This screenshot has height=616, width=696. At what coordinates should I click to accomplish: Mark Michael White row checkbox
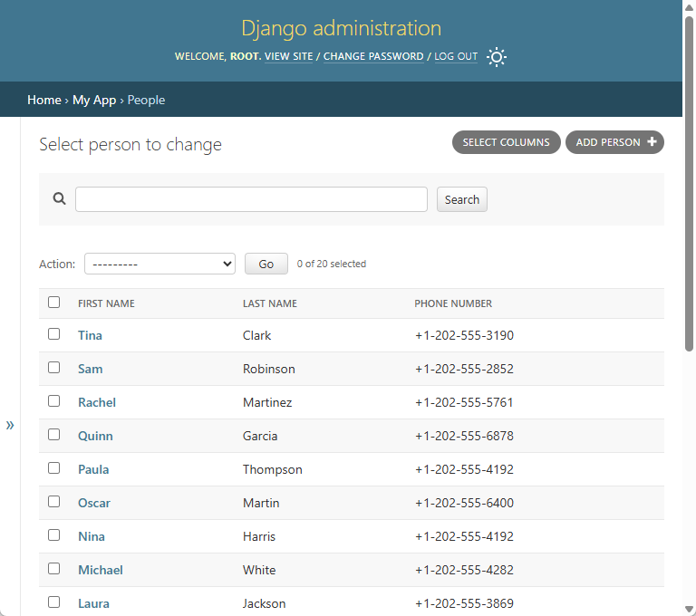tap(53, 569)
